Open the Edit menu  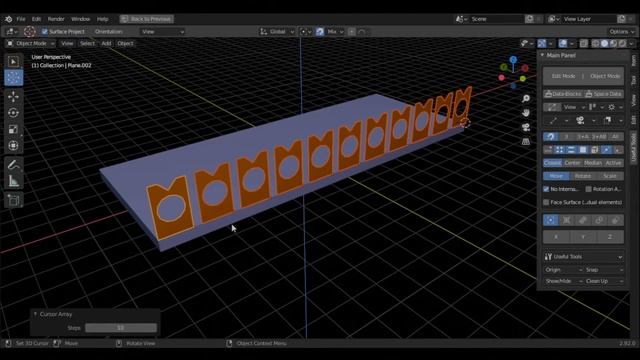(36, 19)
